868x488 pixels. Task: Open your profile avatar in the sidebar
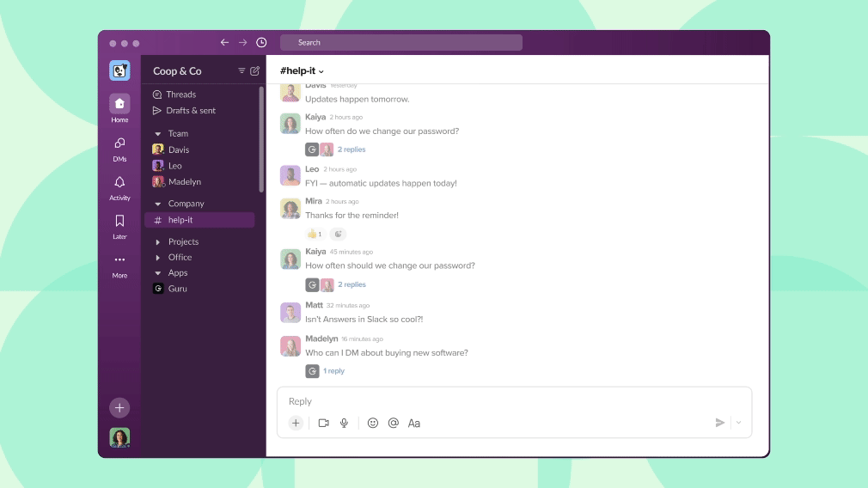click(119, 437)
